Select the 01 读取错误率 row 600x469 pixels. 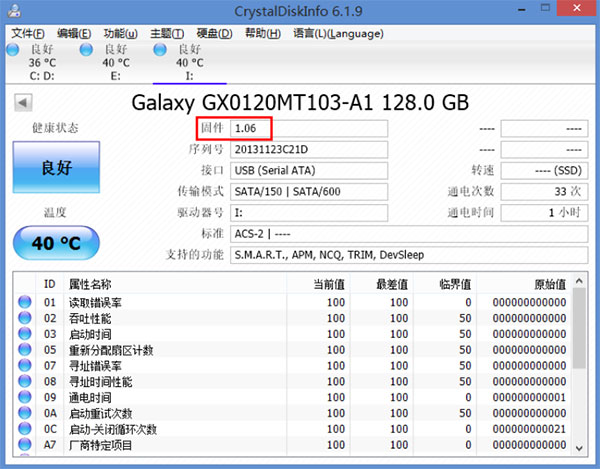tap(292, 303)
